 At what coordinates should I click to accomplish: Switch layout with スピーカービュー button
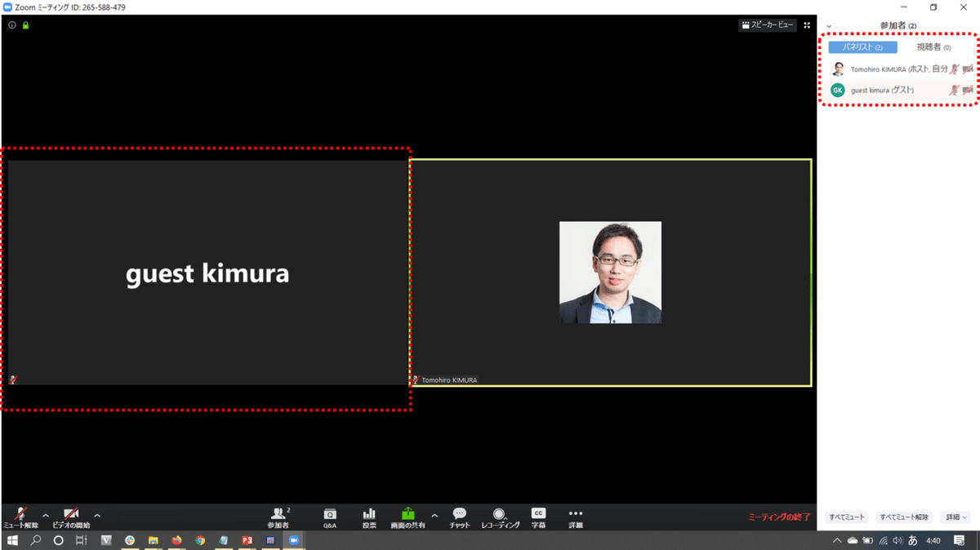coord(767,25)
